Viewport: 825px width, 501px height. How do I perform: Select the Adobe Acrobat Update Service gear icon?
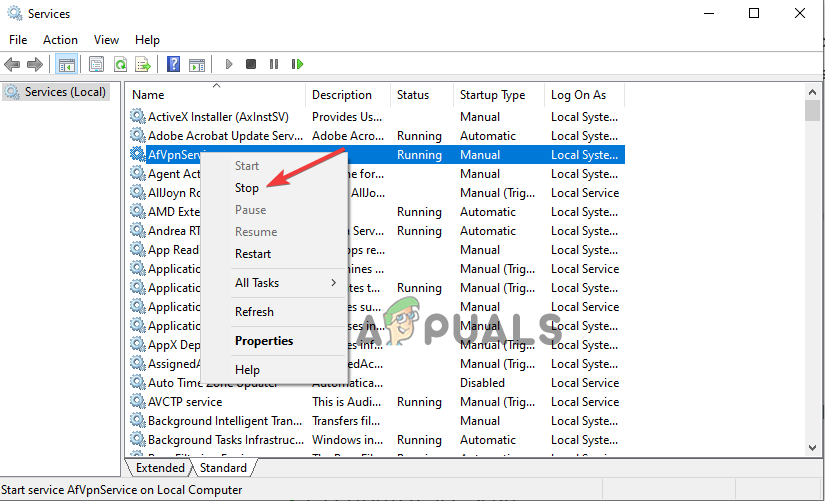(137, 135)
